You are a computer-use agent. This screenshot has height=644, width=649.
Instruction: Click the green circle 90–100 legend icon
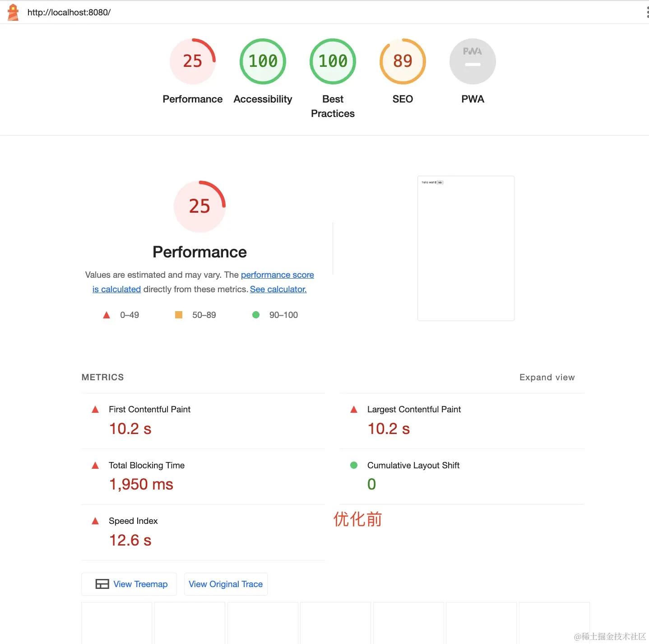point(256,315)
